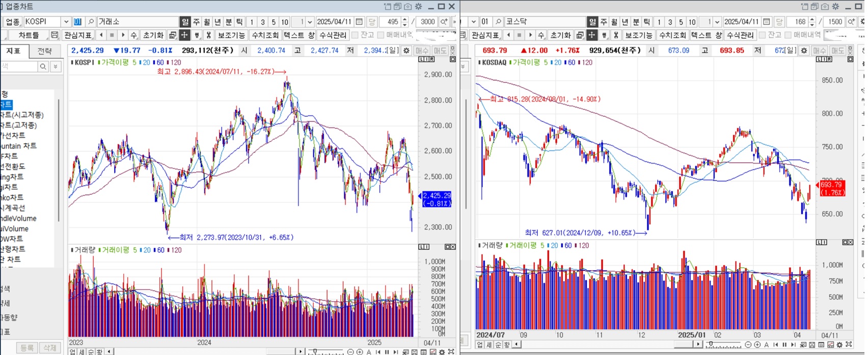Image resolution: width=868 pixels, height=355 pixels.
Task: Click the zoom-in plus icon under KOSPI chart
Action: tap(360, 352)
